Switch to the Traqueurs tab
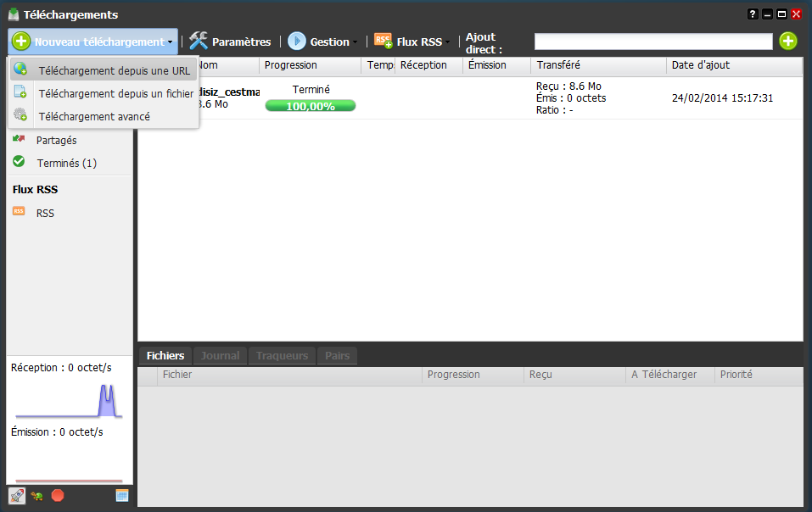812x512 pixels. 282,356
